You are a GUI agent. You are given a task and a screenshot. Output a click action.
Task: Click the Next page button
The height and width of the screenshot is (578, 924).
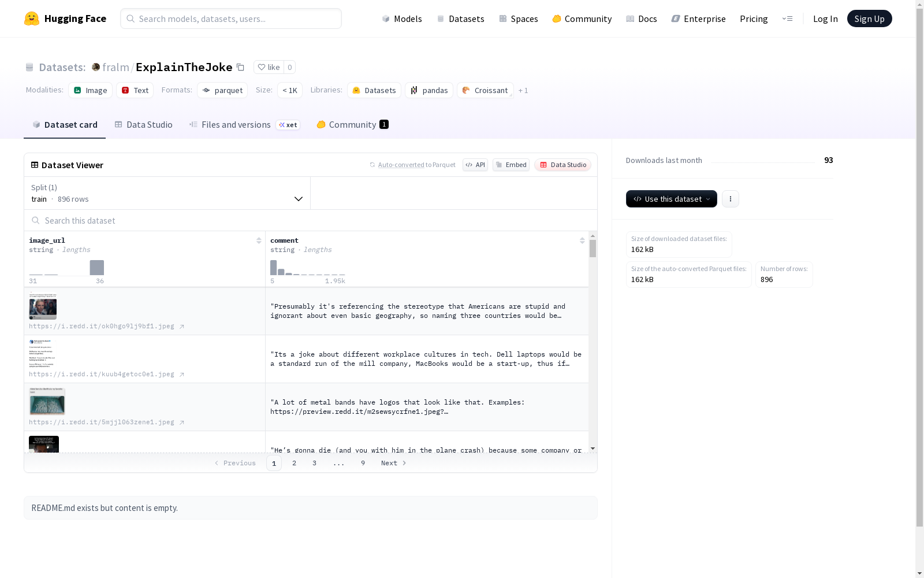click(x=394, y=463)
